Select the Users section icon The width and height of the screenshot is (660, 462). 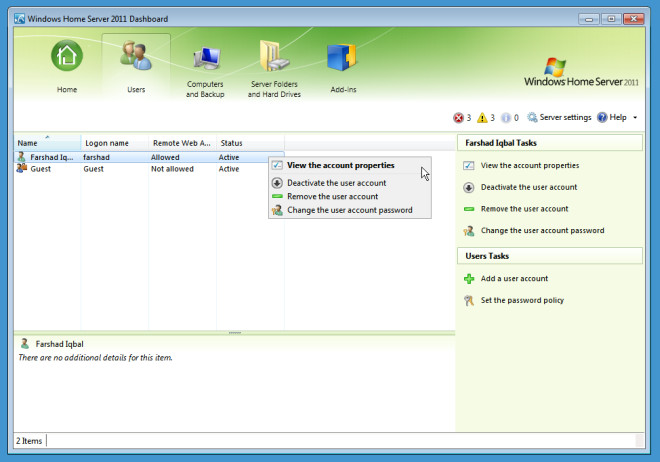[136, 56]
